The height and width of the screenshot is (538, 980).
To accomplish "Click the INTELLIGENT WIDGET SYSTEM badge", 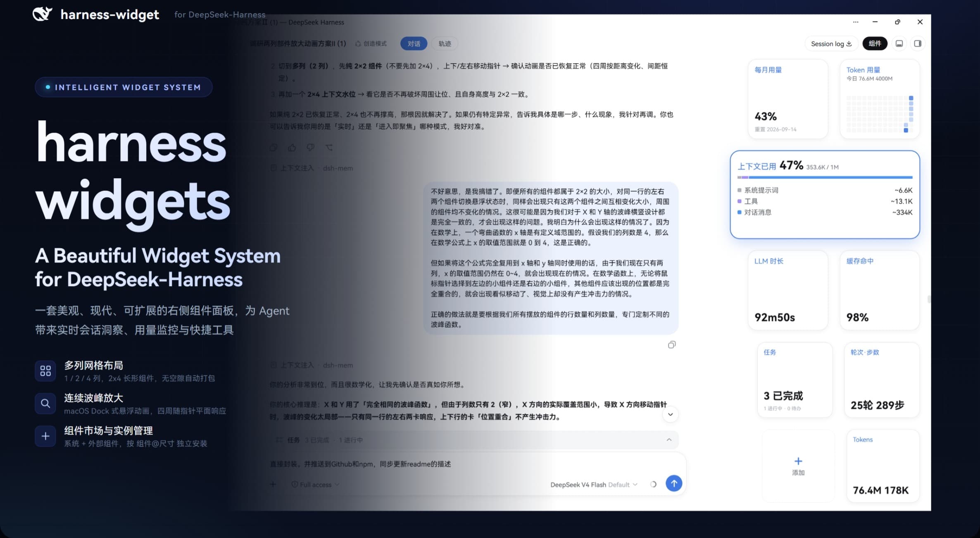I will 124,87.
